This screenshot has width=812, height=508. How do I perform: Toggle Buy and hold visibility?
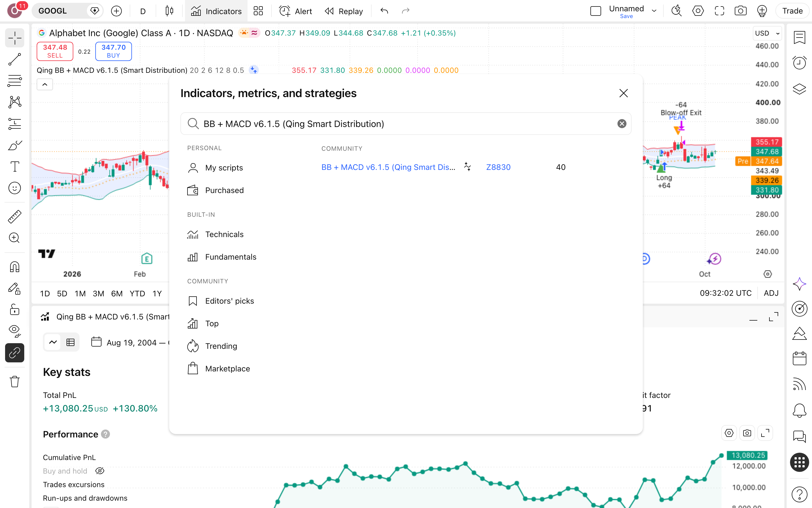100,471
